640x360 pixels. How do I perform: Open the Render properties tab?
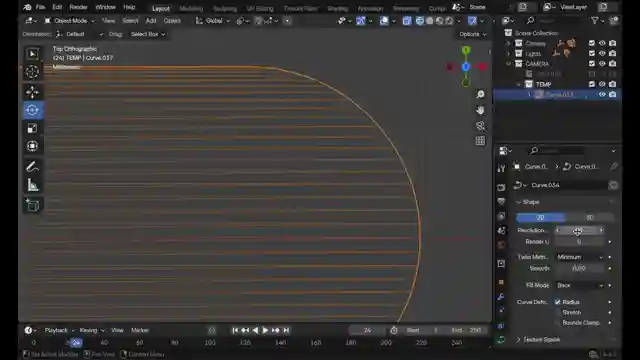tap(502, 187)
